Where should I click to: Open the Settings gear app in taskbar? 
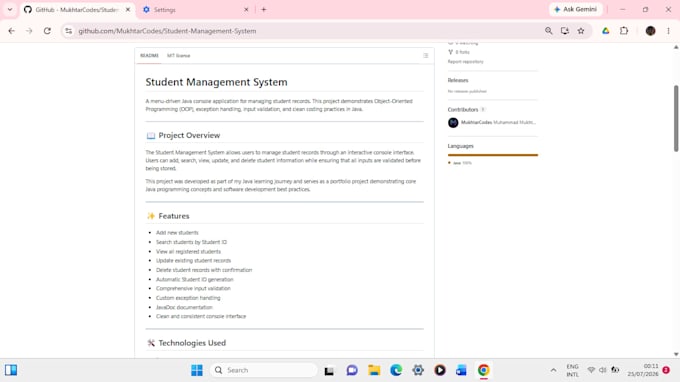[418, 370]
